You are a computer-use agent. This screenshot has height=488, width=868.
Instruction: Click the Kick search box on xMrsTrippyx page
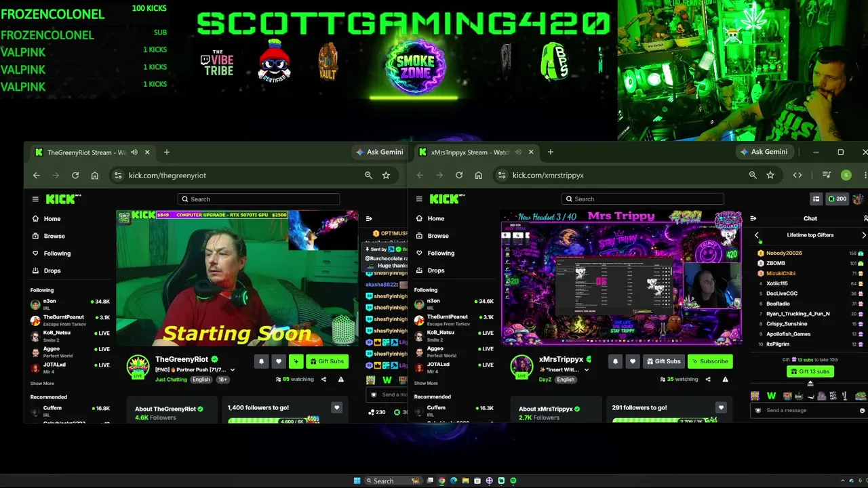click(x=643, y=199)
